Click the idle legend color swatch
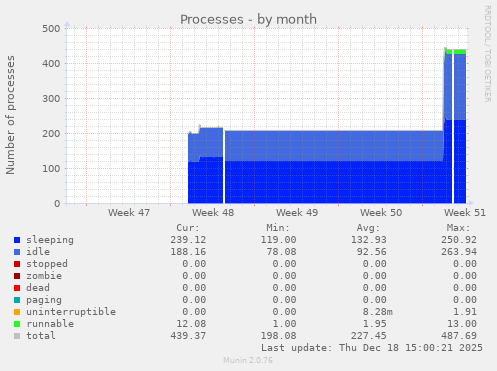497x371 pixels. click(17, 252)
